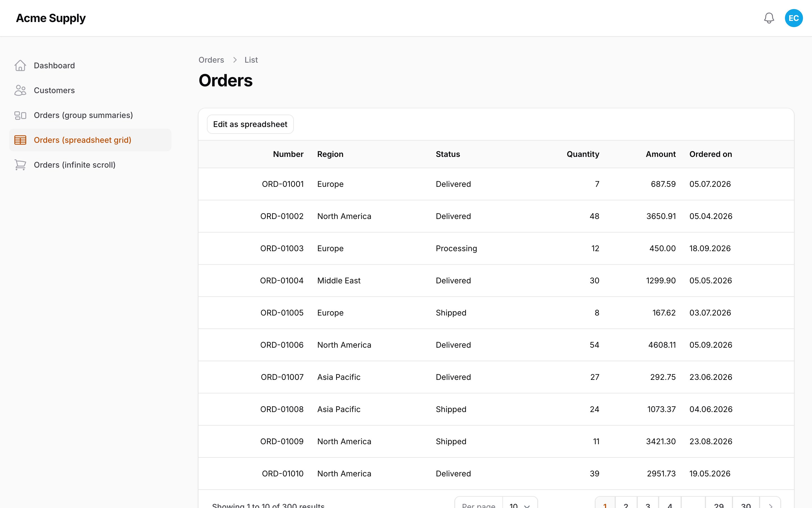Click date 04.06.2026 cell
This screenshot has height=508, width=812.
click(711, 409)
